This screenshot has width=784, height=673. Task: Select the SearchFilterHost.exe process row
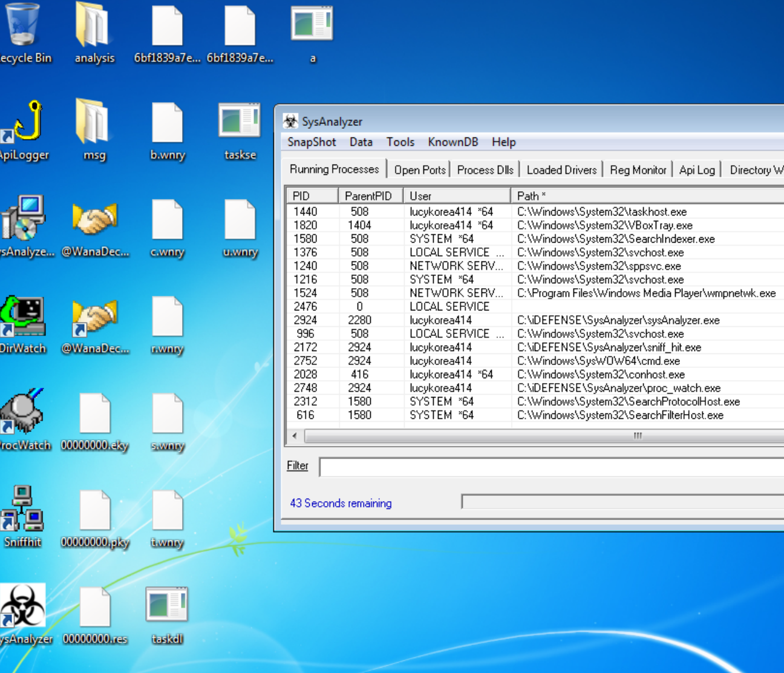(x=535, y=415)
